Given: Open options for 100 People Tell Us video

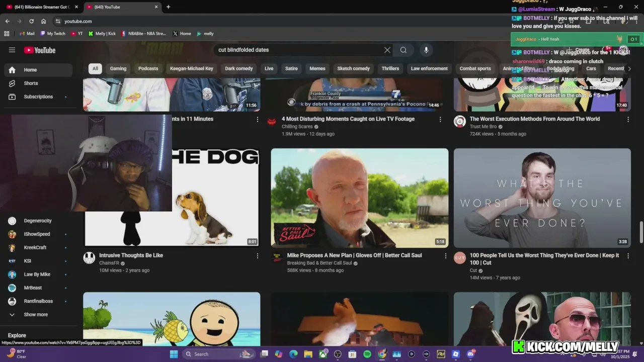Looking at the screenshot, I should (x=628, y=255).
